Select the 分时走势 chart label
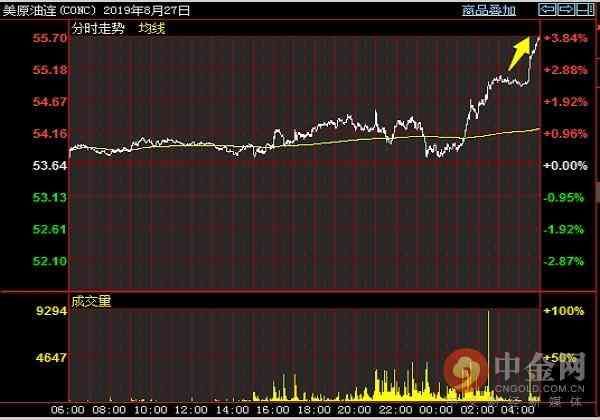 point(98,28)
